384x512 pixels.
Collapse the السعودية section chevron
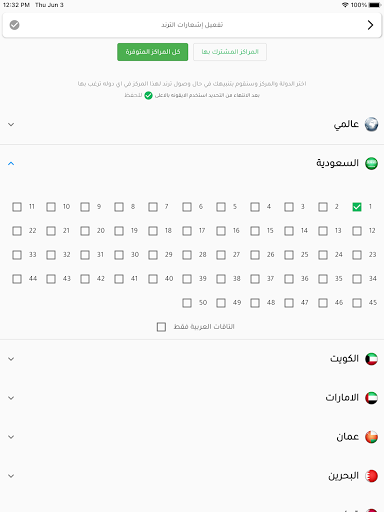pyautogui.click(x=11, y=163)
